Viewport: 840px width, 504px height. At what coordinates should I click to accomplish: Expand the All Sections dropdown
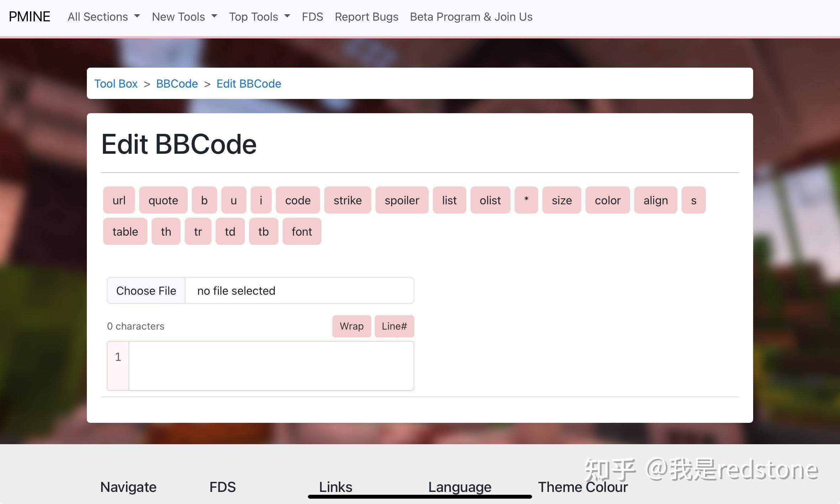coord(104,17)
